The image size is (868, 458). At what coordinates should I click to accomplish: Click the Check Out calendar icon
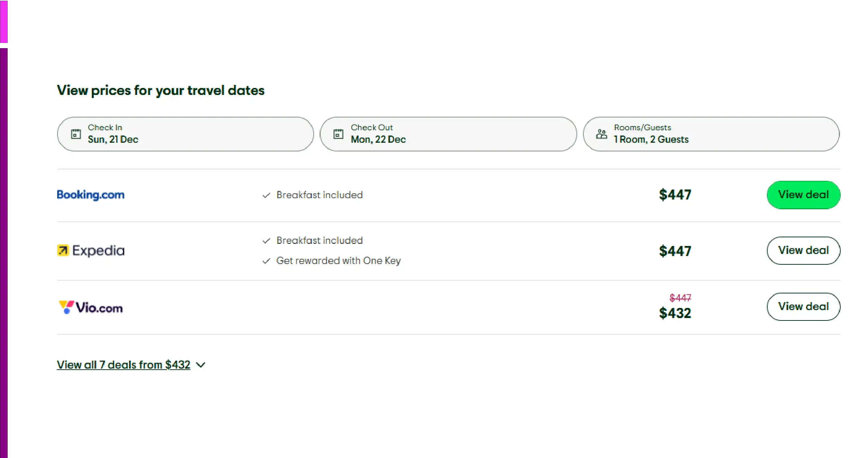(338, 134)
